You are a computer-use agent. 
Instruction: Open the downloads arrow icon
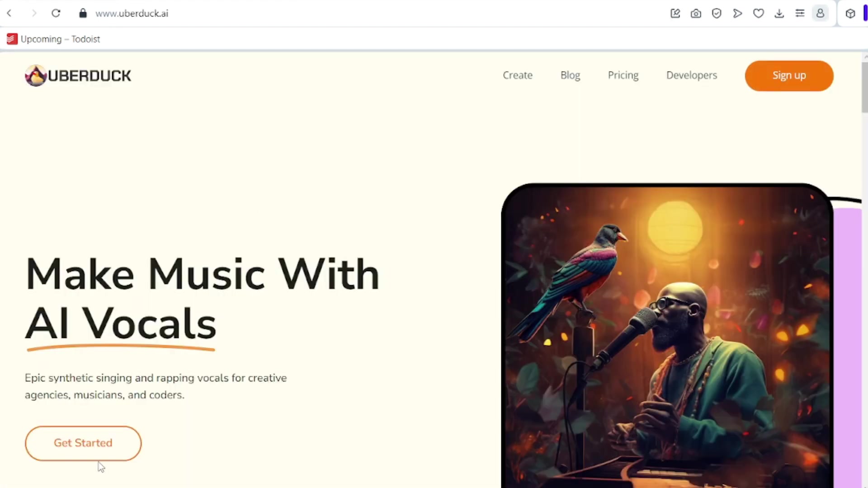tap(779, 14)
